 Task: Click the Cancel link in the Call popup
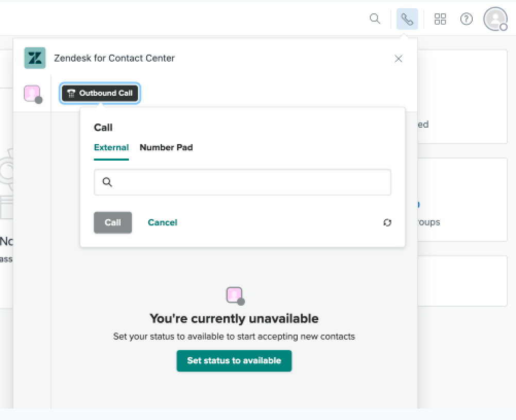coord(162,222)
